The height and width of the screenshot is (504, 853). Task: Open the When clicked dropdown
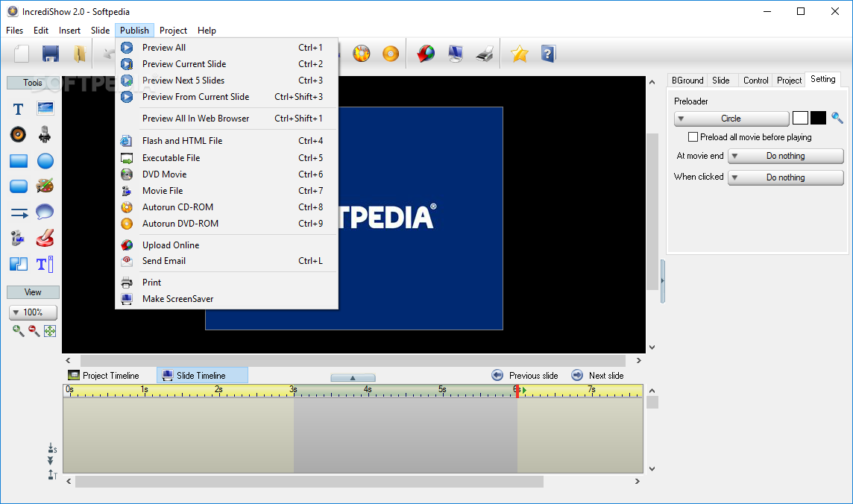click(x=786, y=177)
